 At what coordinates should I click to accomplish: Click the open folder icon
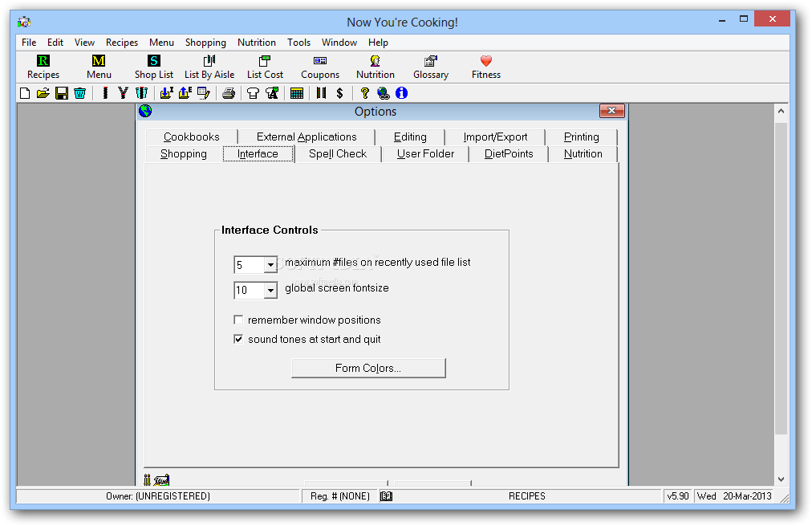tap(43, 93)
